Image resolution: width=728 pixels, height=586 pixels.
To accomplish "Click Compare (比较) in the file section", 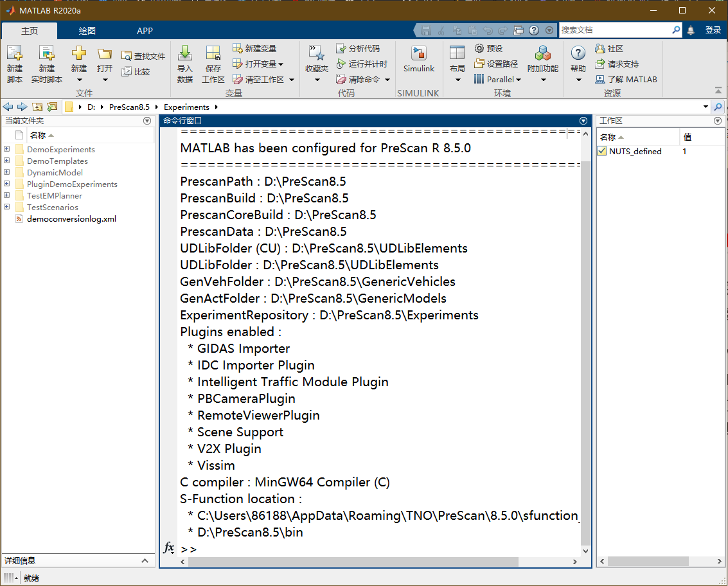I will click(x=136, y=71).
